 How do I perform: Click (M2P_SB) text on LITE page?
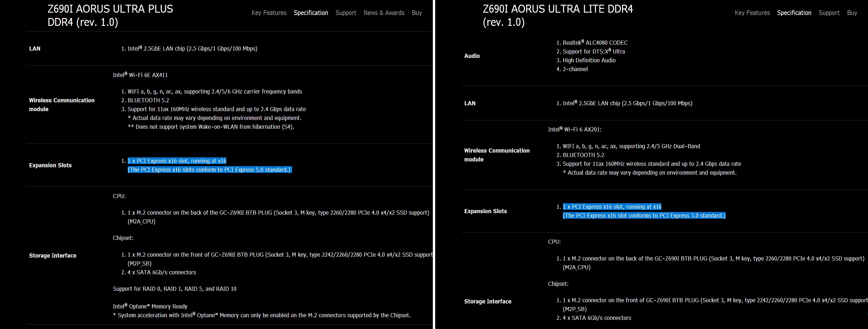[575, 309]
